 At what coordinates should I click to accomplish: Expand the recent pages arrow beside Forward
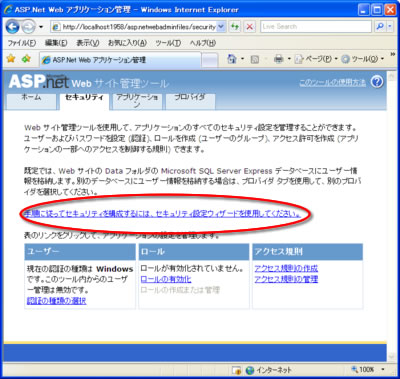[41, 27]
